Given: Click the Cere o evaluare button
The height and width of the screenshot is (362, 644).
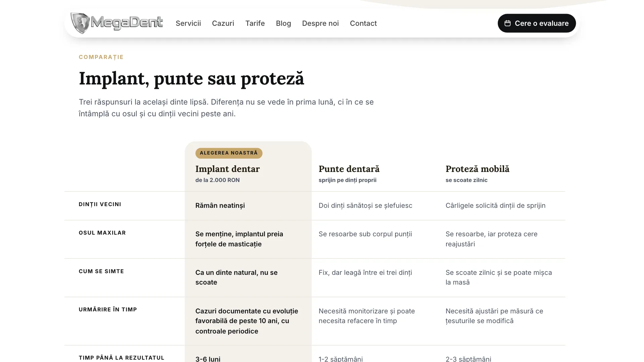Looking at the screenshot, I should pyautogui.click(x=537, y=23).
